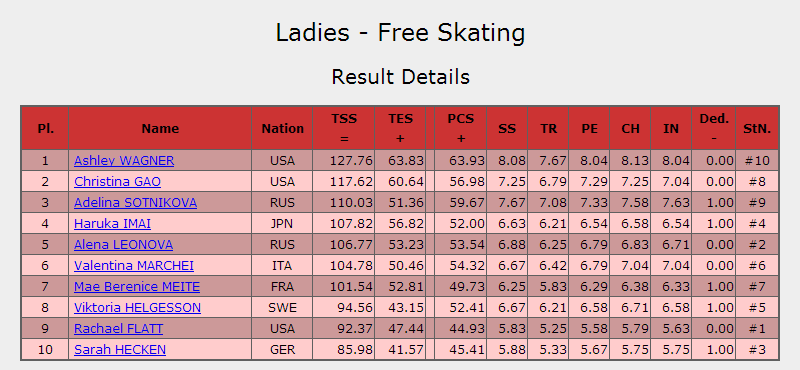Select the StN. #10 cell
The image size is (800, 370).
[x=757, y=161]
